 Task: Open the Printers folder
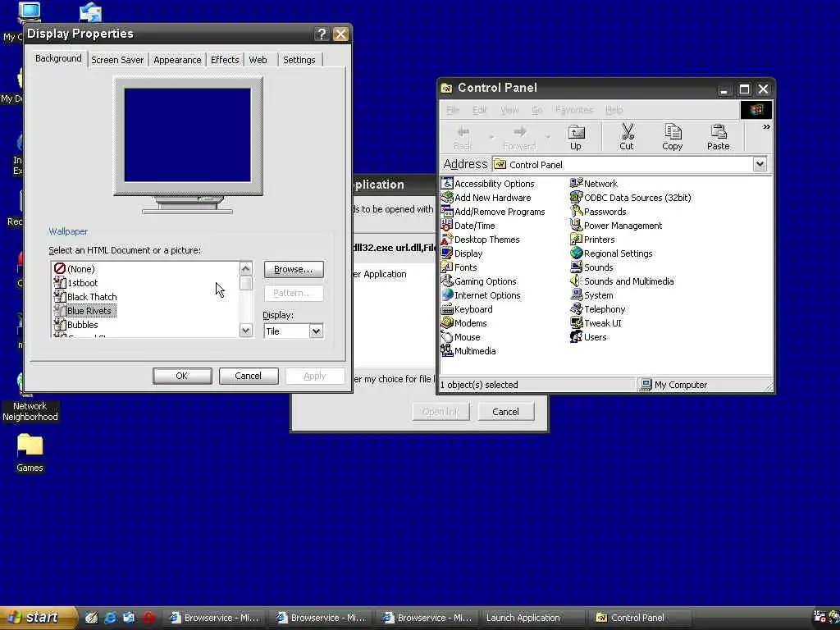click(592, 240)
